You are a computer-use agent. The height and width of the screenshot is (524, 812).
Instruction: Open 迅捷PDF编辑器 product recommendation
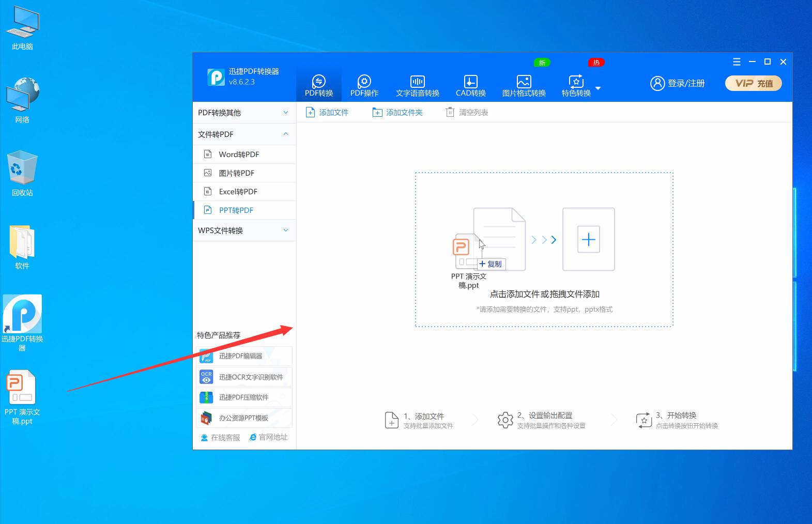[244, 356]
